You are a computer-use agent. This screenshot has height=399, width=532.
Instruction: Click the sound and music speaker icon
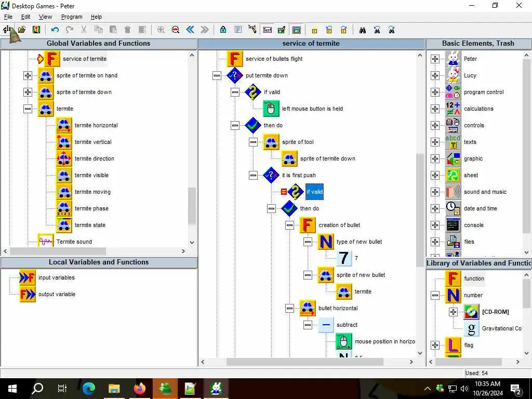453,192
